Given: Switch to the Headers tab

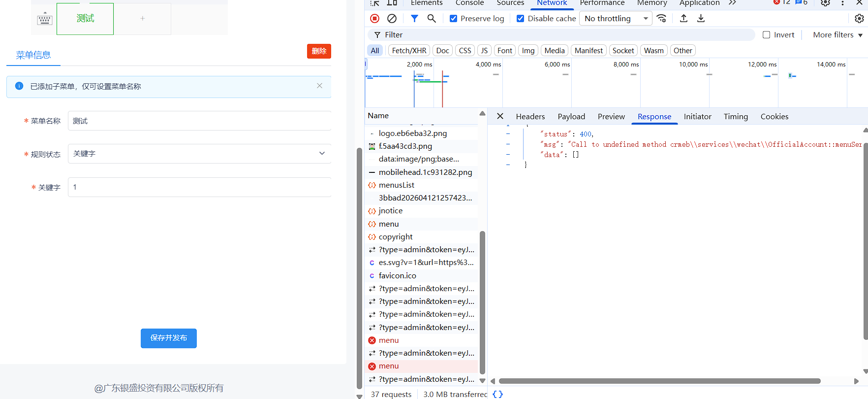Looking at the screenshot, I should 530,116.
